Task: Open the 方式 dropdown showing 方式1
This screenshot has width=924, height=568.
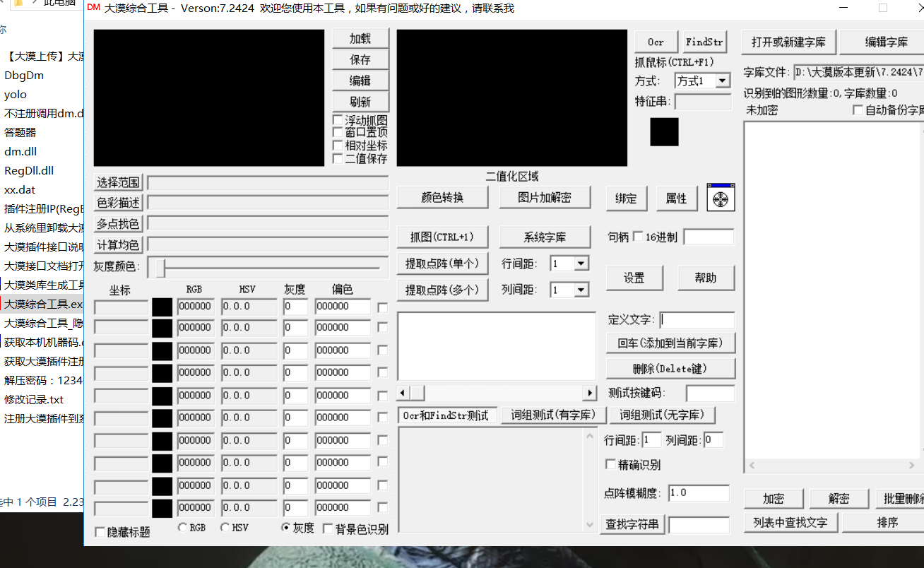Action: 722,81
